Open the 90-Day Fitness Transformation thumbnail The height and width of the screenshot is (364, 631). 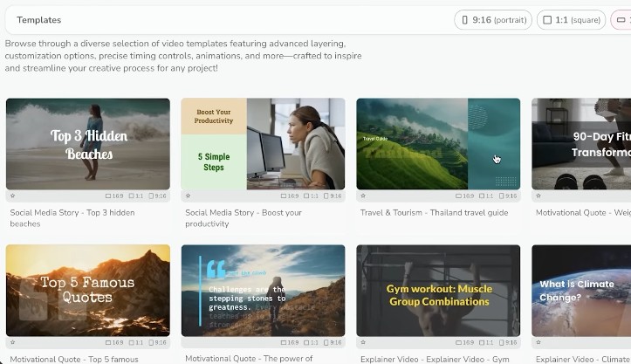(580, 143)
